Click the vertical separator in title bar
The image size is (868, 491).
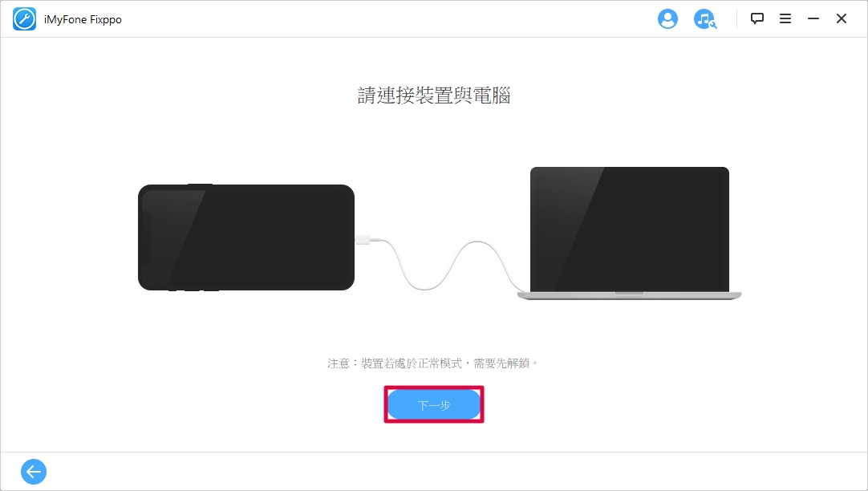coord(736,18)
